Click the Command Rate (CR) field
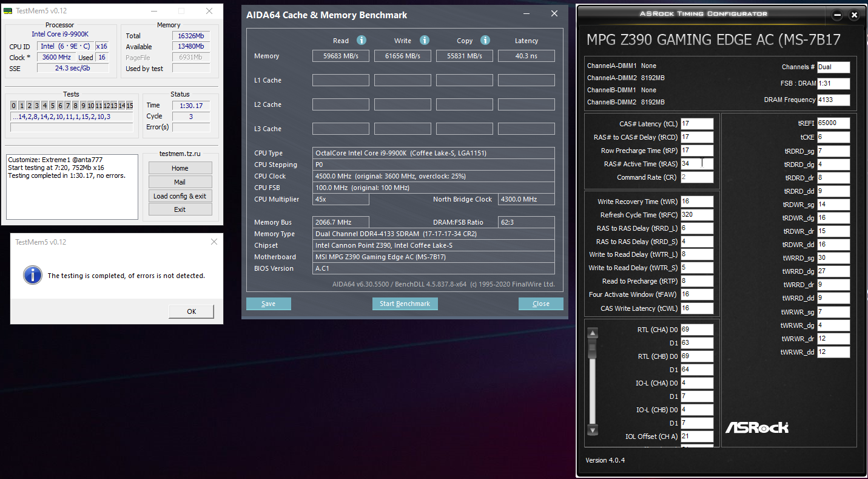Image resolution: width=868 pixels, height=479 pixels. (x=697, y=177)
